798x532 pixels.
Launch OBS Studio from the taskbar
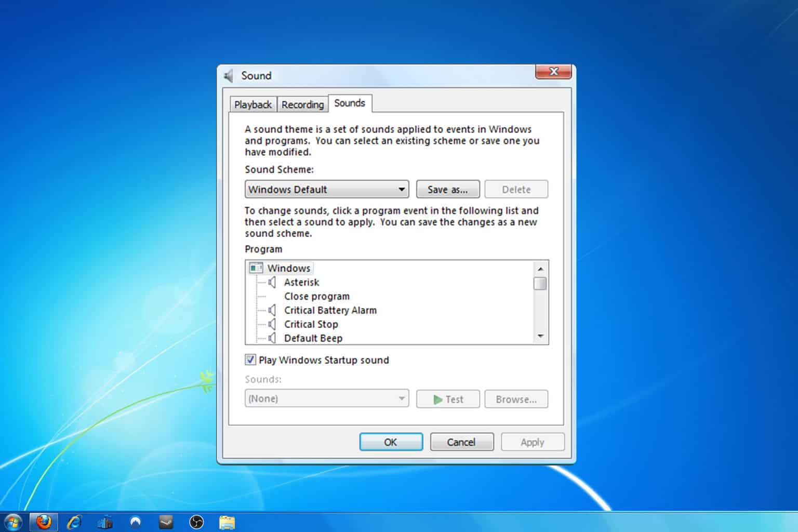click(196, 522)
